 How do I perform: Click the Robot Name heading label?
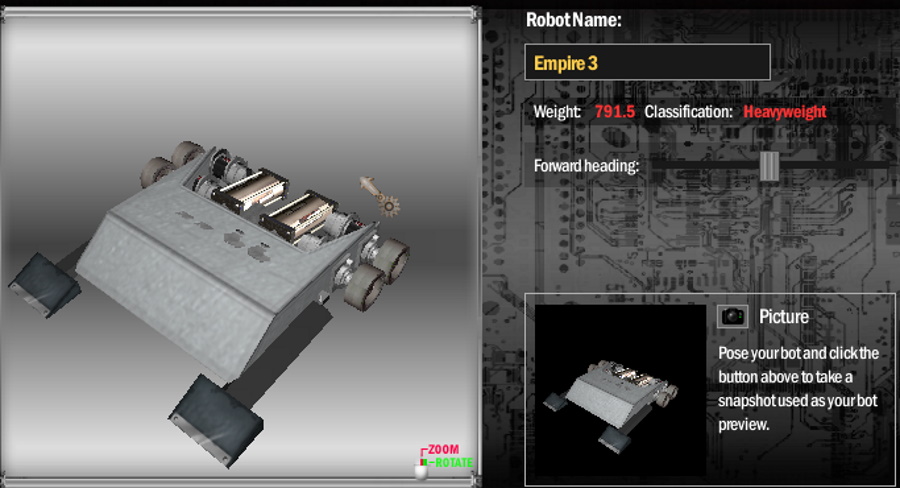pyautogui.click(x=573, y=19)
